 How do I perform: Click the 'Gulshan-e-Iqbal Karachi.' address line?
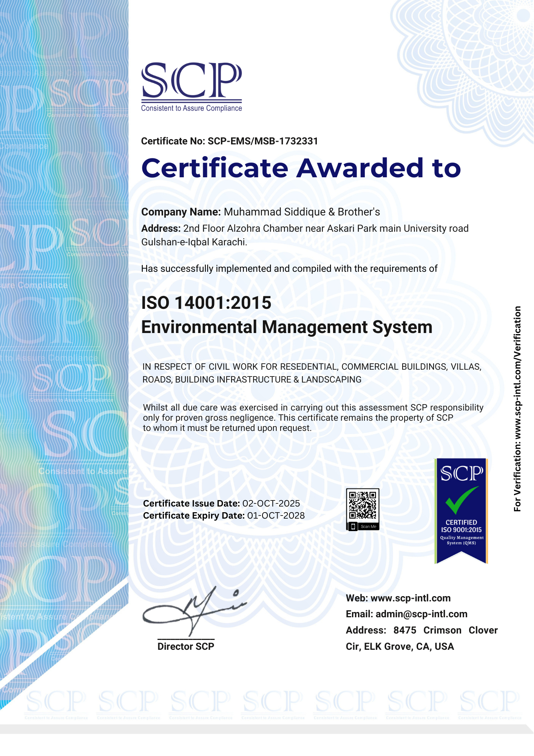[194, 242]
